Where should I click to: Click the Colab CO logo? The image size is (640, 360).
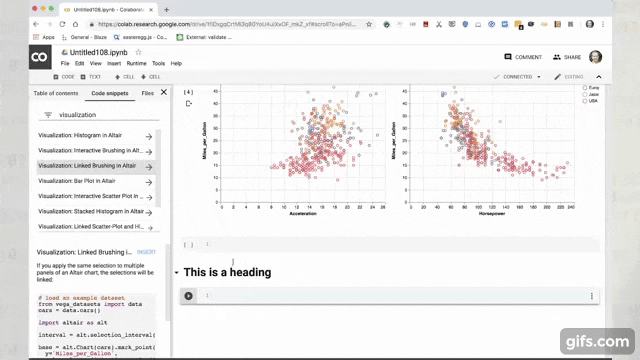point(40,57)
